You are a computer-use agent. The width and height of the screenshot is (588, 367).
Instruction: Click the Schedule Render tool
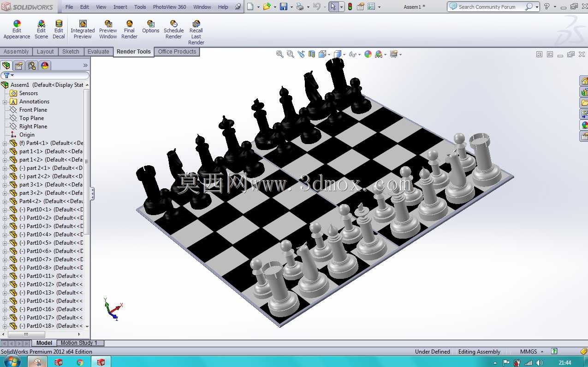pos(173,30)
